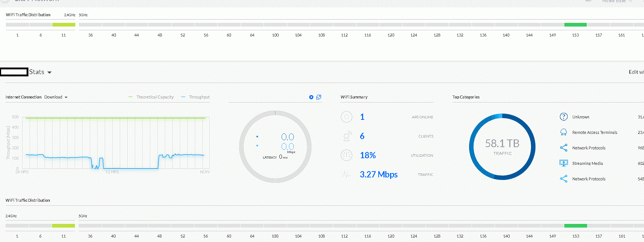
Task: Start the speed test with play icon
Action: pos(311,97)
